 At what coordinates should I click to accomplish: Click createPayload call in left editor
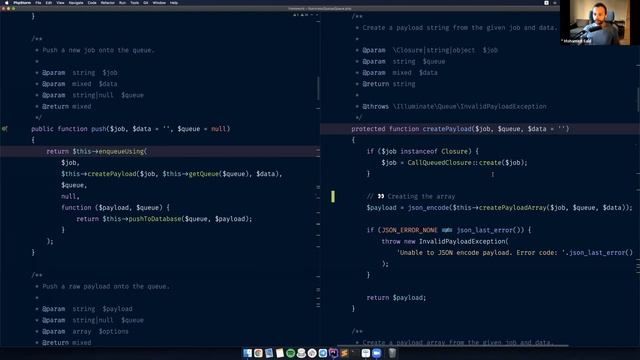coord(112,174)
